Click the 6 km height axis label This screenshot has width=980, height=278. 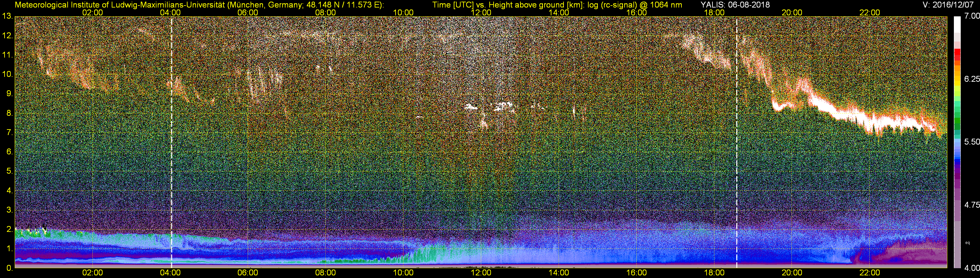coord(9,152)
